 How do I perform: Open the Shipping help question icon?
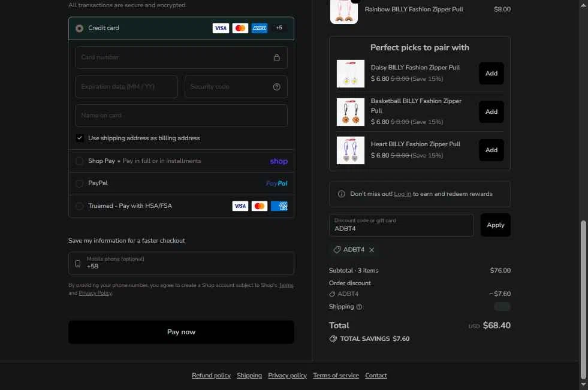point(359,307)
